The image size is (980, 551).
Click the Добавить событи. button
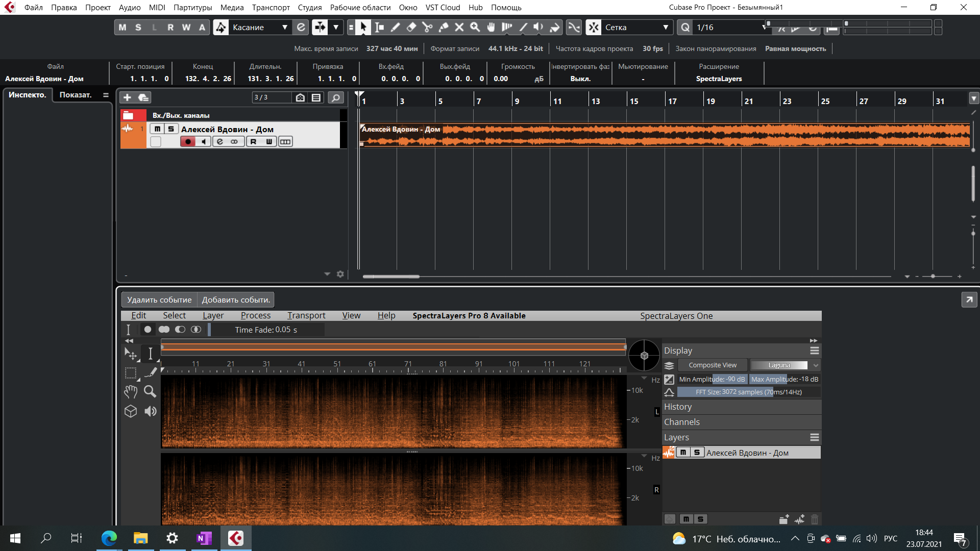click(236, 300)
